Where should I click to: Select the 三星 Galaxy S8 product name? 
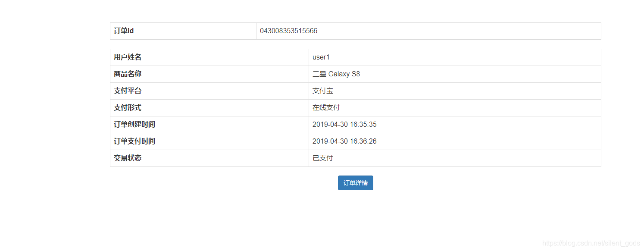pyautogui.click(x=336, y=74)
